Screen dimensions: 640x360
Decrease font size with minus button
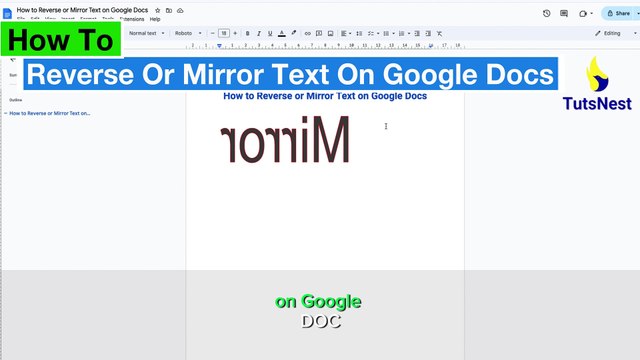[x=213, y=33]
